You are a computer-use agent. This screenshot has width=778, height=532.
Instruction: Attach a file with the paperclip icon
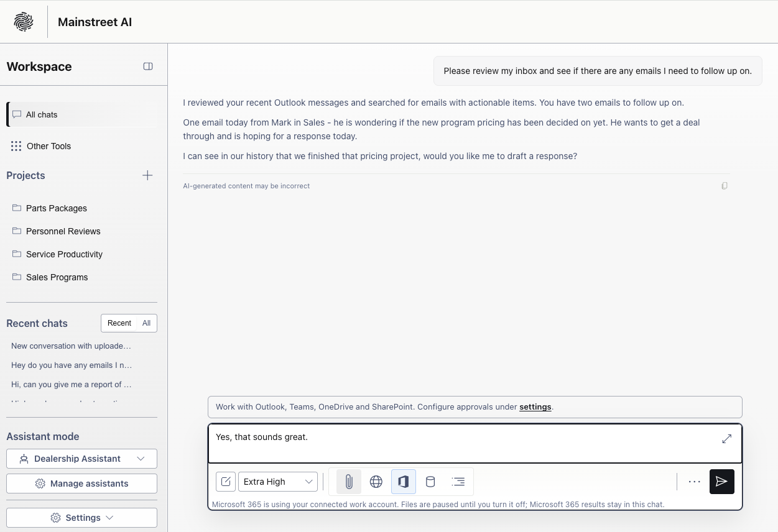[349, 482]
